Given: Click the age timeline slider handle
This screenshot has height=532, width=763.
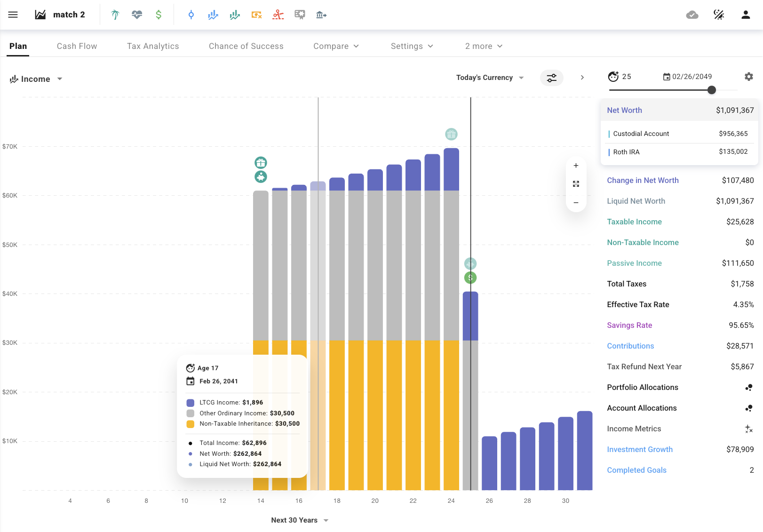Looking at the screenshot, I should click(x=712, y=90).
